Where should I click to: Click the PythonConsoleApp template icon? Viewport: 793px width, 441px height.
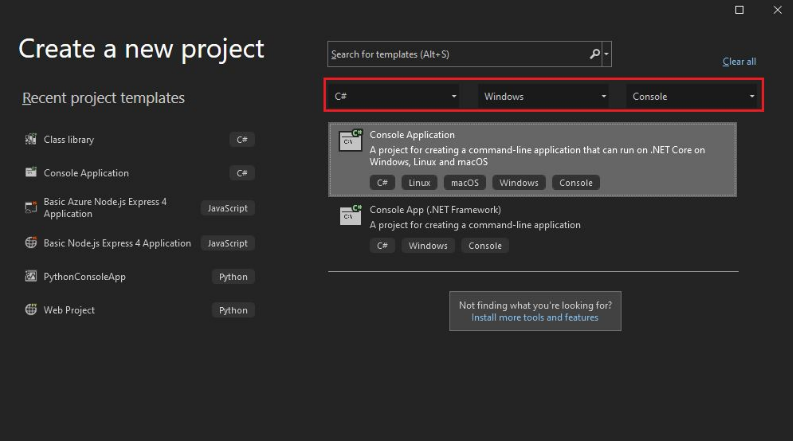pos(31,277)
